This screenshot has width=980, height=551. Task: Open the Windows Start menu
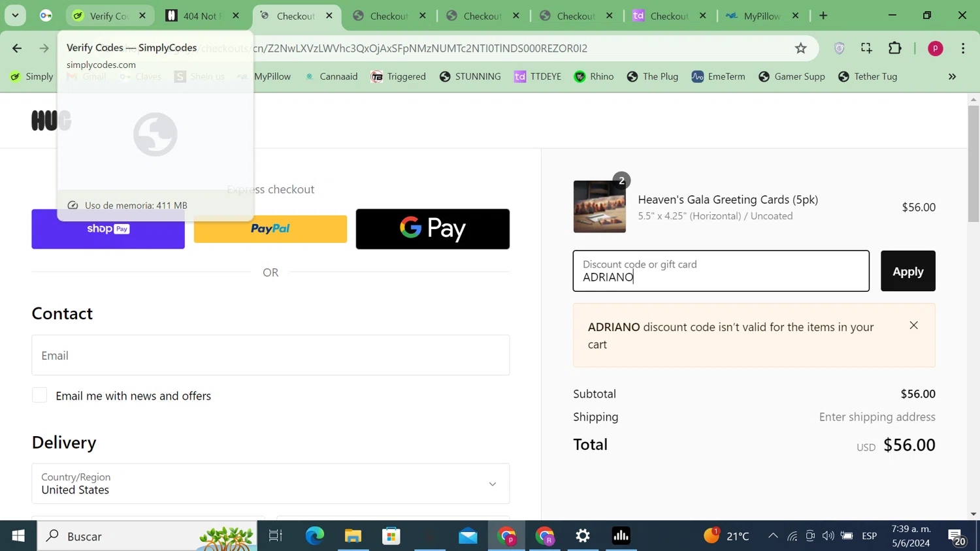(18, 536)
